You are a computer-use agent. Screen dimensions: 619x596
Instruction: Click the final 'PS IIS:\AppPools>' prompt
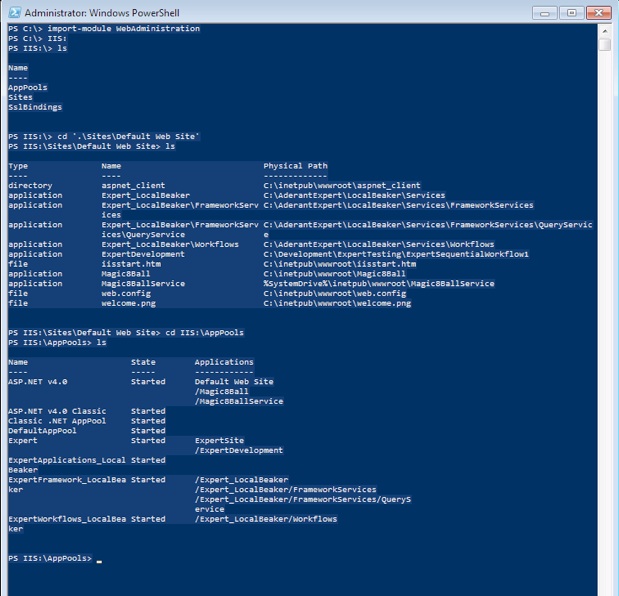tap(50, 558)
